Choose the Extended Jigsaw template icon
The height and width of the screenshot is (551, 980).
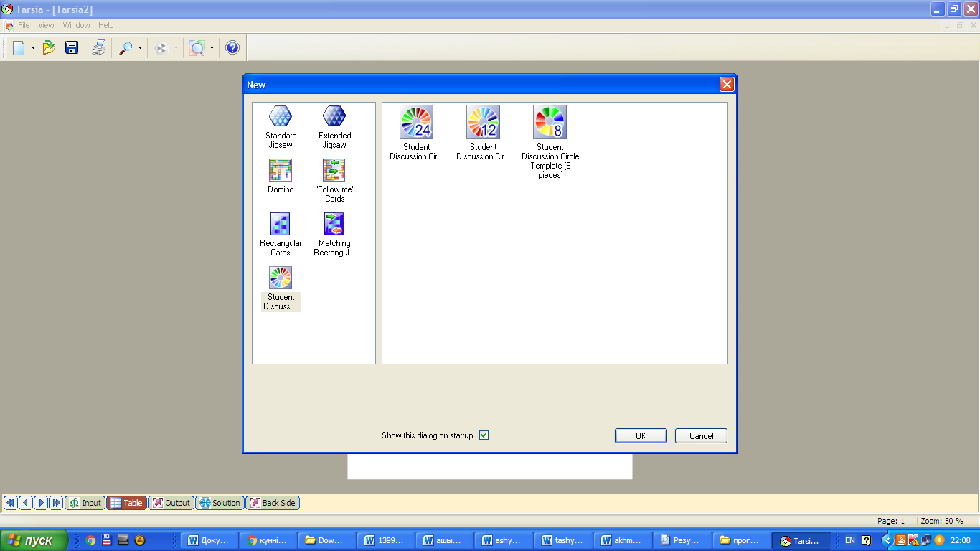pos(334,116)
